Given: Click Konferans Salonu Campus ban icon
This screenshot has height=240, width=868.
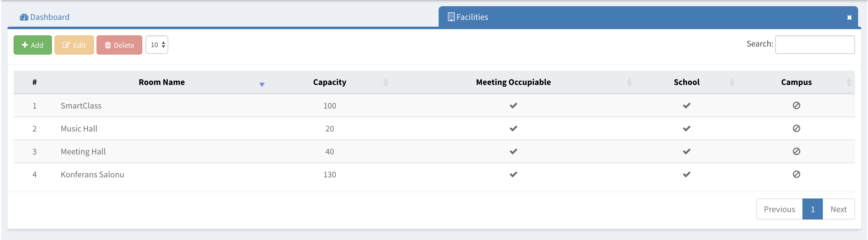Looking at the screenshot, I should (796, 175).
